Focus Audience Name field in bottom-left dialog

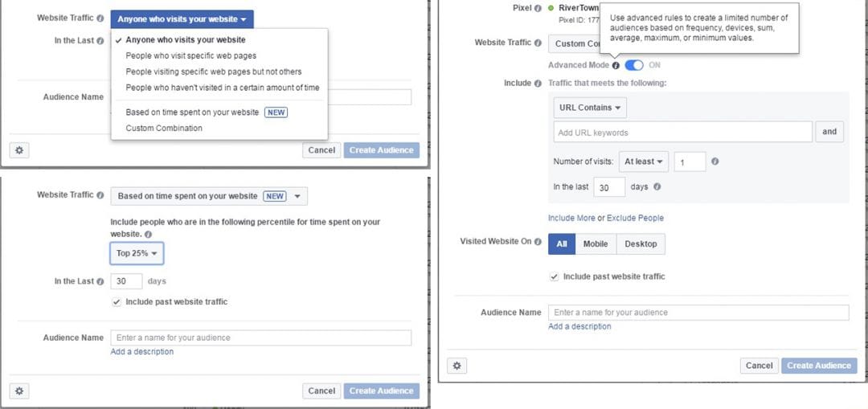[261, 337]
